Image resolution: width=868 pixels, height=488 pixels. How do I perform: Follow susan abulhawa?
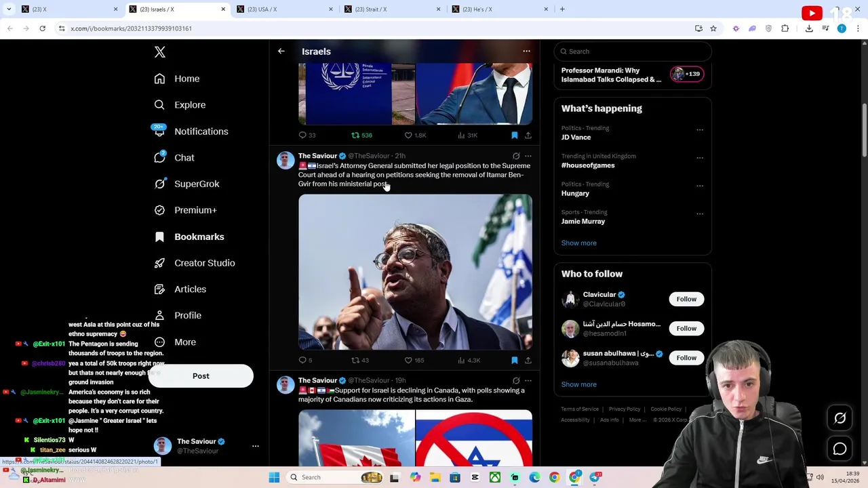pyautogui.click(x=686, y=358)
